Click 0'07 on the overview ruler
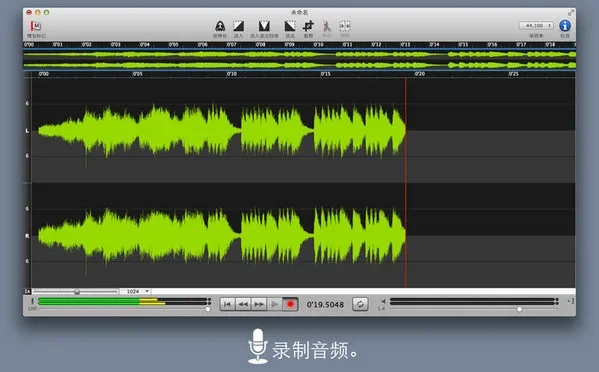 tap(232, 45)
